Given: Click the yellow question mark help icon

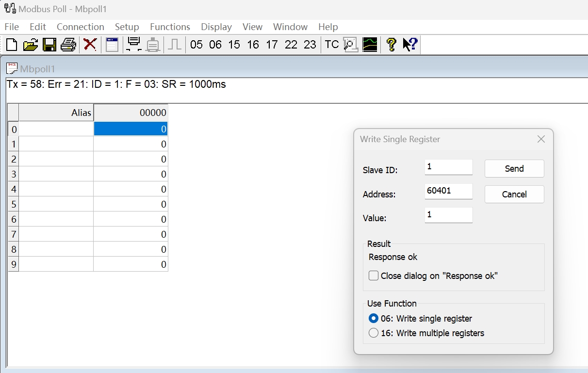Looking at the screenshot, I should click(x=391, y=45).
